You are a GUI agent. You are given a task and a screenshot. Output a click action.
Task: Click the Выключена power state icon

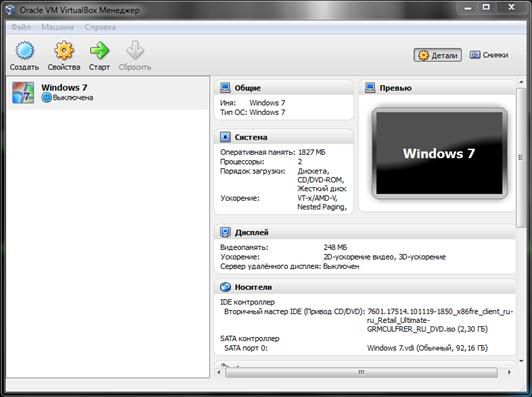tap(46, 97)
